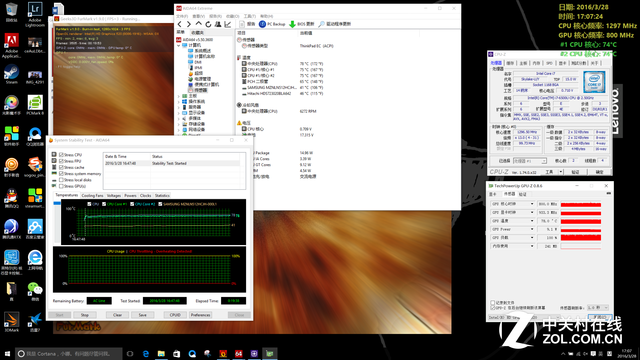Open 3DMark desktop shortcut

(11, 322)
